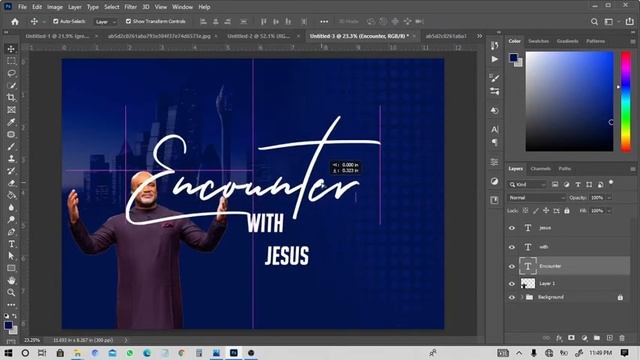Screen dimensions: 640x360
Task: Hide the Encounter text layer
Action: [x=512, y=267]
